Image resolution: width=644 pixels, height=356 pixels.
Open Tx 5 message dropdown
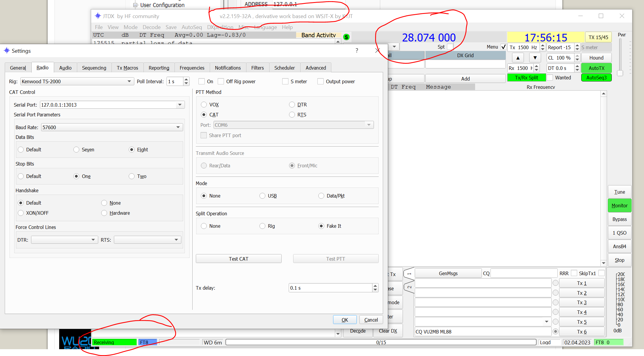pyautogui.click(x=546, y=322)
